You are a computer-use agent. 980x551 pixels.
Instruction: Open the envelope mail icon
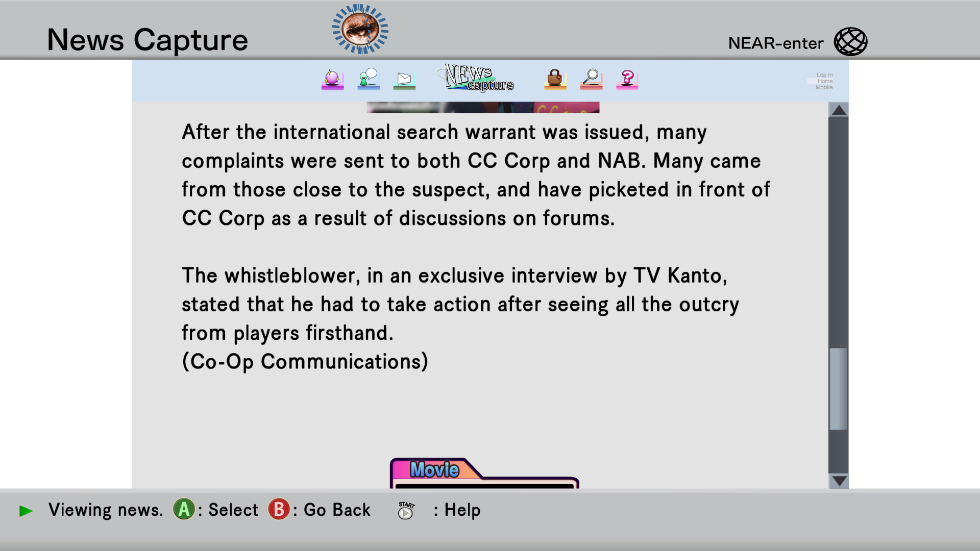click(x=404, y=80)
